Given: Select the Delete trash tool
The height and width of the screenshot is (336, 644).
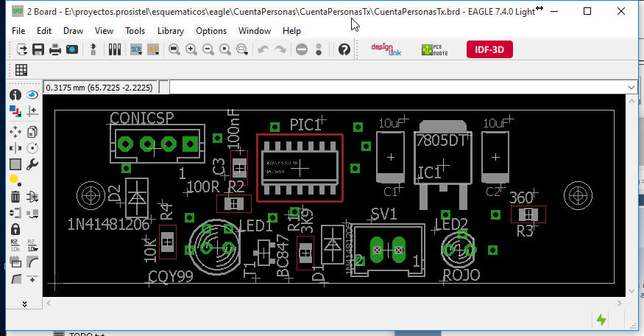Looking at the screenshot, I should pos(15,197).
